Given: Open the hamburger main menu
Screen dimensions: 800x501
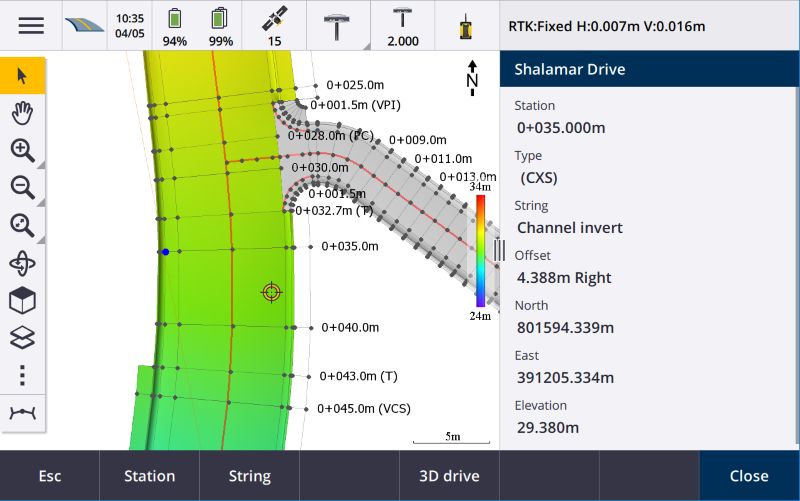Looking at the screenshot, I should click(x=31, y=25).
